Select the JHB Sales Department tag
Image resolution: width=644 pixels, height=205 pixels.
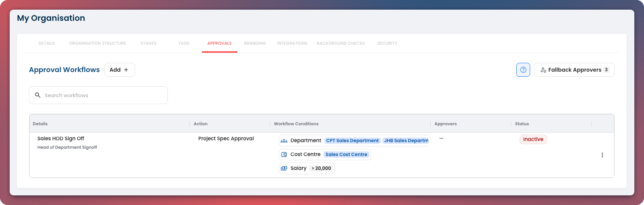(406, 141)
